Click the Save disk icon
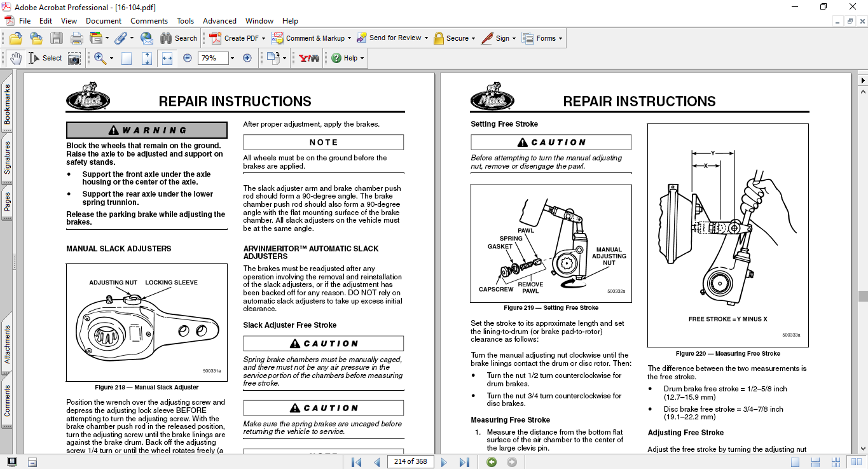The image size is (868, 469). pos(57,38)
